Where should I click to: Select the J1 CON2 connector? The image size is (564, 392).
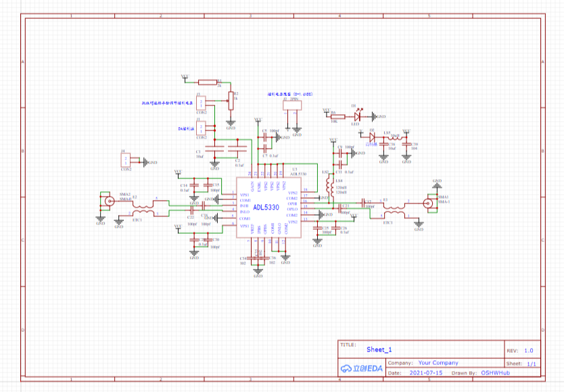[201, 128]
